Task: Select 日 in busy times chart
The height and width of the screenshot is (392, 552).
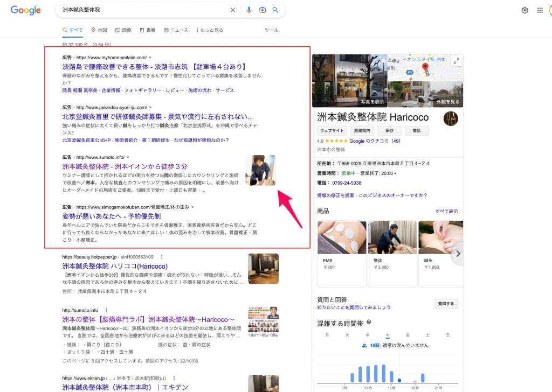Action: click(448, 335)
